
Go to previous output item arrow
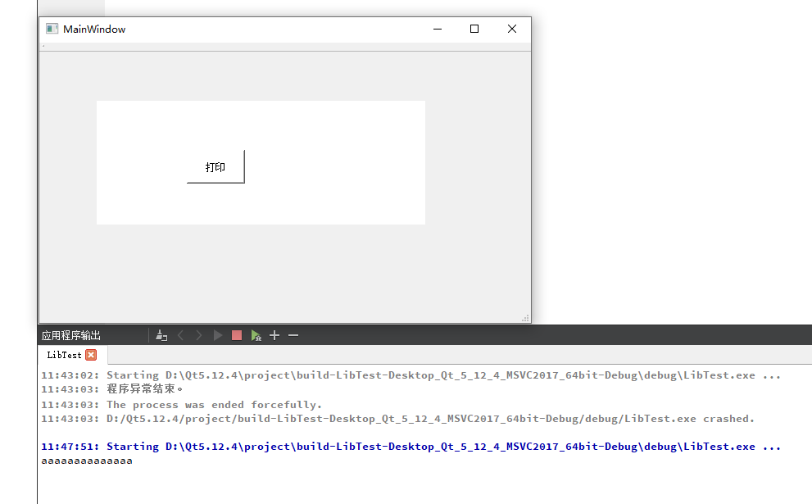click(x=181, y=336)
